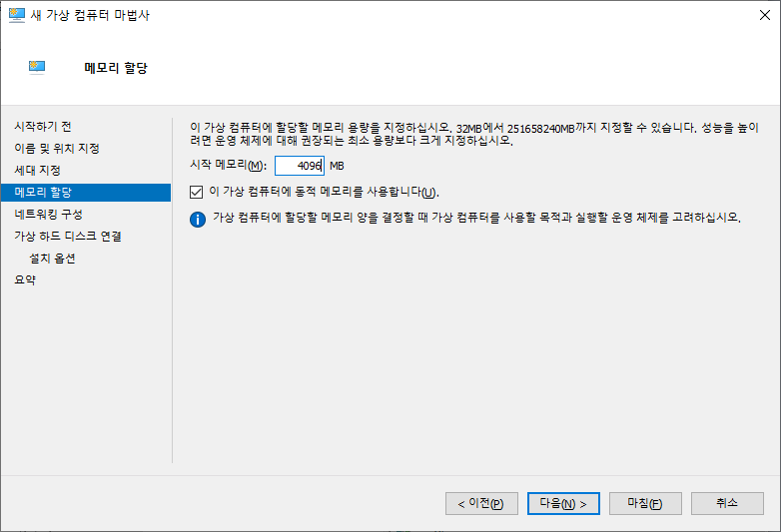
Task: Go to the 시작하기 전 step
Action: tap(43, 127)
